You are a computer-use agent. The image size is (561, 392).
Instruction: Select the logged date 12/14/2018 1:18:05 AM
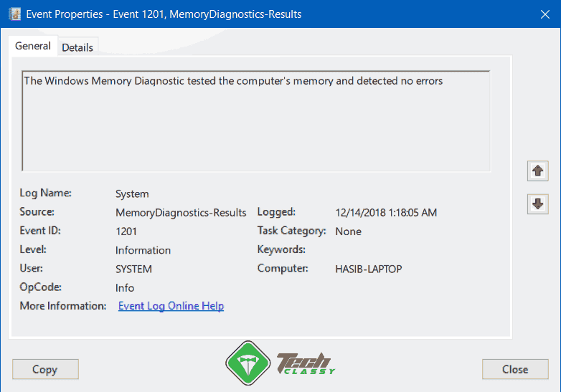[386, 213]
